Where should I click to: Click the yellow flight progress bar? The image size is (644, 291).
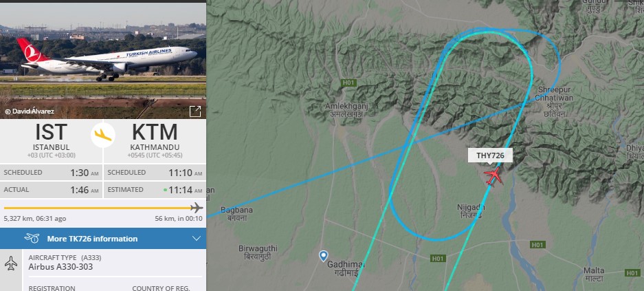coord(98,208)
